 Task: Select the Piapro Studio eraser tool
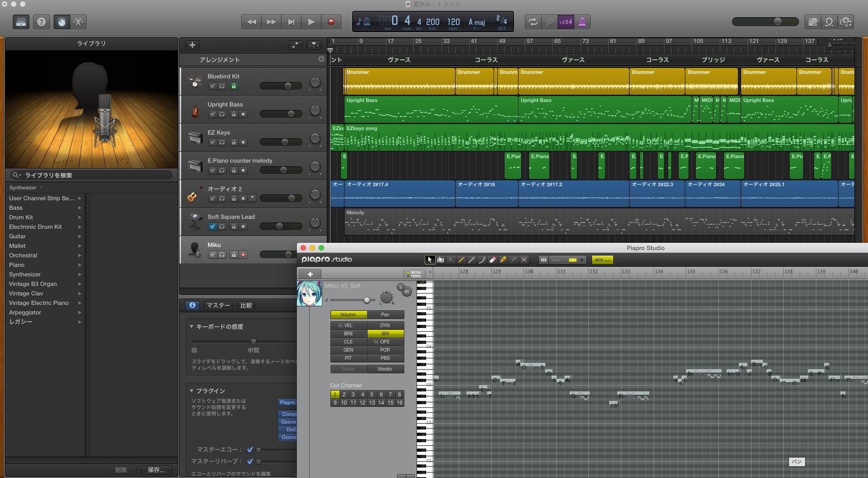pos(493,260)
